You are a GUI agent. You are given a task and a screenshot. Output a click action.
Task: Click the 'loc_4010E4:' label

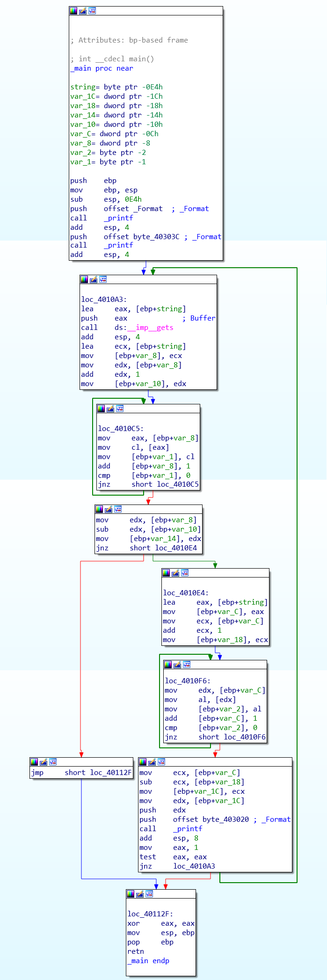click(186, 593)
